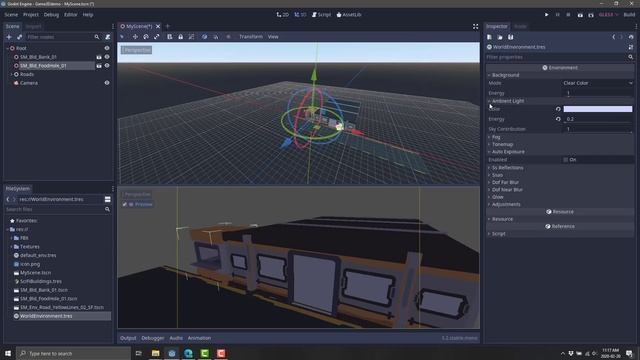Open the Project menu
The height and width of the screenshot is (360, 640).
click(x=31, y=15)
